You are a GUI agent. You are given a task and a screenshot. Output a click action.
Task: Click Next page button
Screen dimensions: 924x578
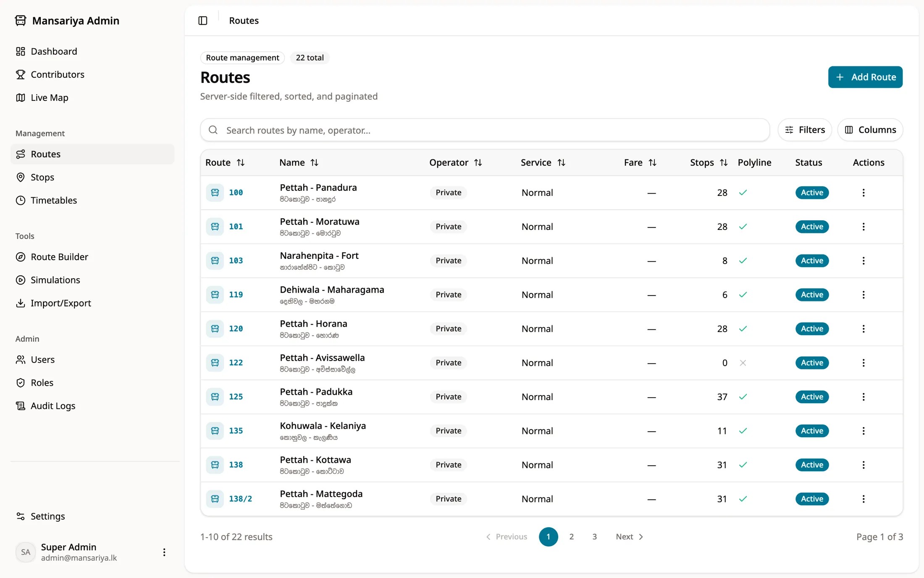(630, 537)
